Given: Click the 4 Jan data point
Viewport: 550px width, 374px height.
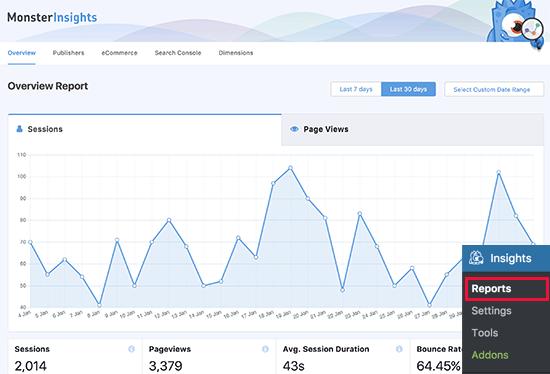Looking at the screenshot, I should point(30,242).
